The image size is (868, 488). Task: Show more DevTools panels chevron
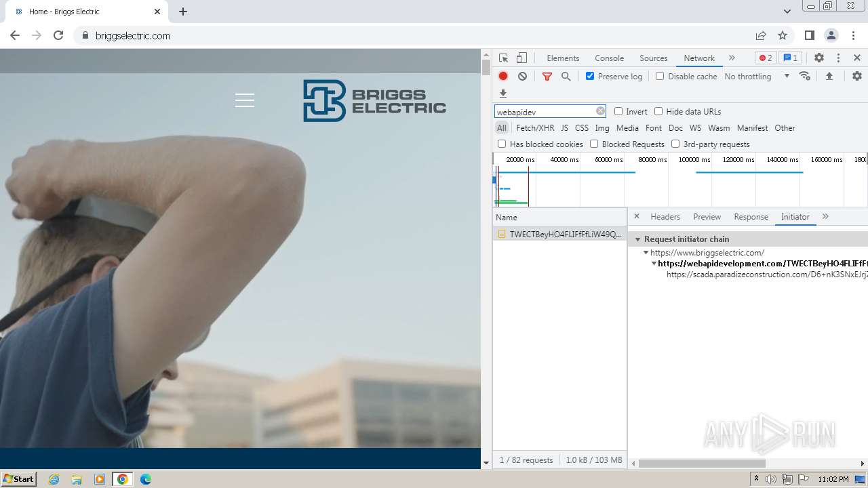[x=732, y=58]
